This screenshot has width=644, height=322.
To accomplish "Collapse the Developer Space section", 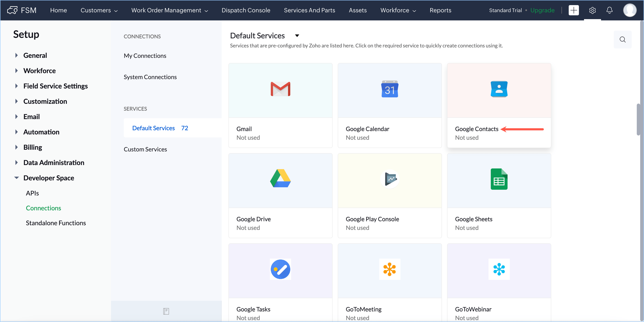I will point(17,178).
